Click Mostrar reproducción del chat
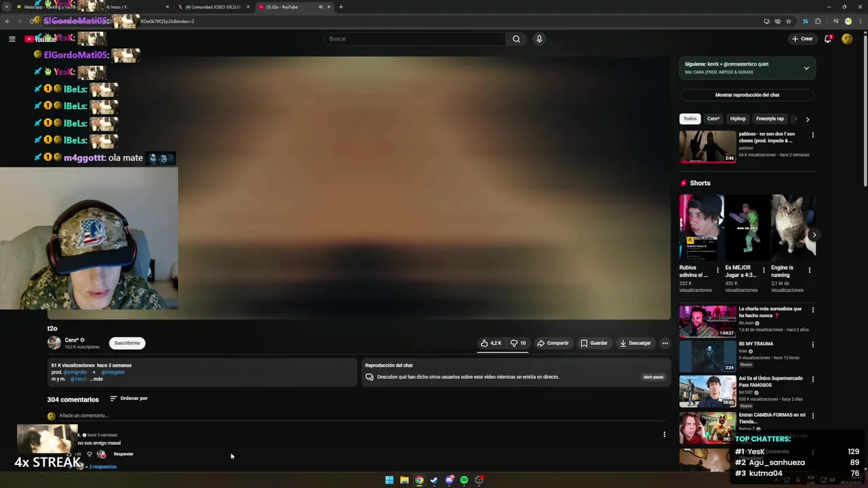868x488 pixels. 747,95
